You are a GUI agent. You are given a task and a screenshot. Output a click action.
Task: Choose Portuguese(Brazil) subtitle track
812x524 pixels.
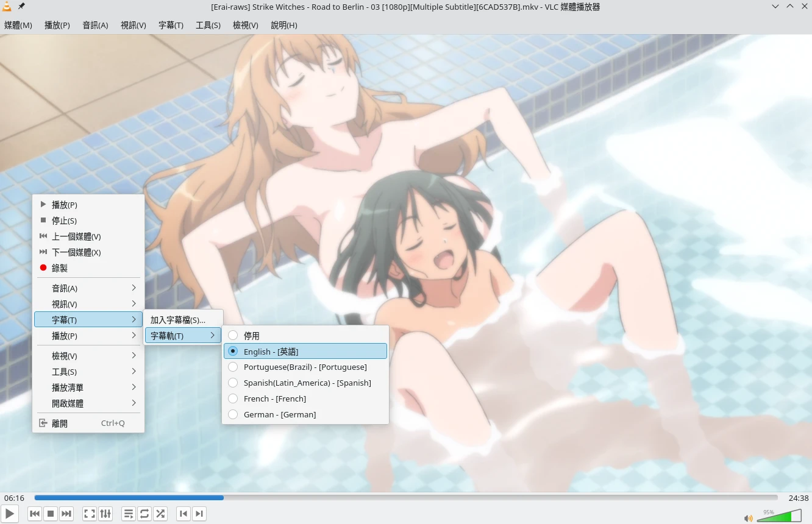click(x=305, y=367)
